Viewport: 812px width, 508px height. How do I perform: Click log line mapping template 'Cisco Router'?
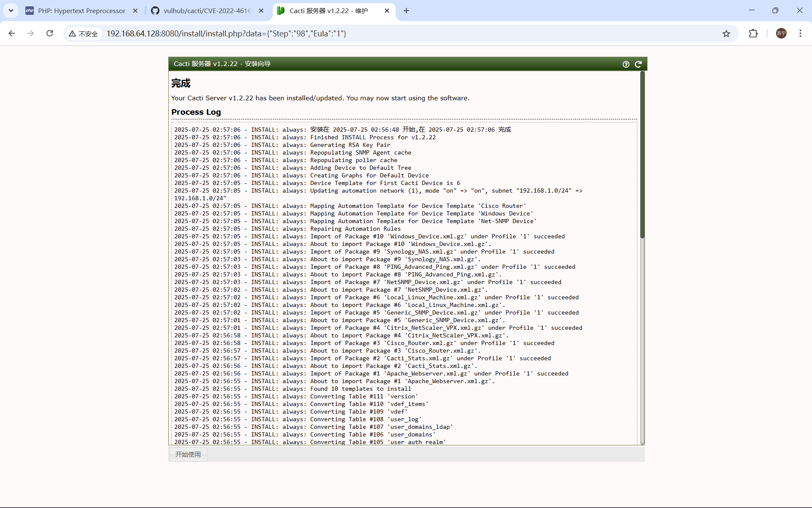pos(350,206)
